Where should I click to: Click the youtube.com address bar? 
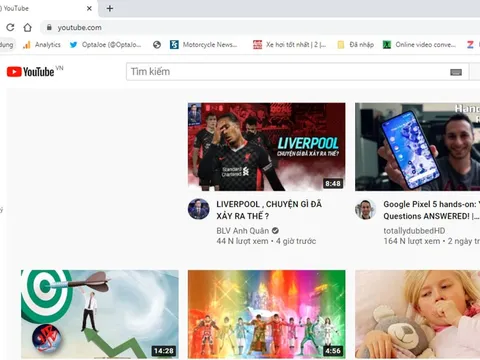[260, 27]
